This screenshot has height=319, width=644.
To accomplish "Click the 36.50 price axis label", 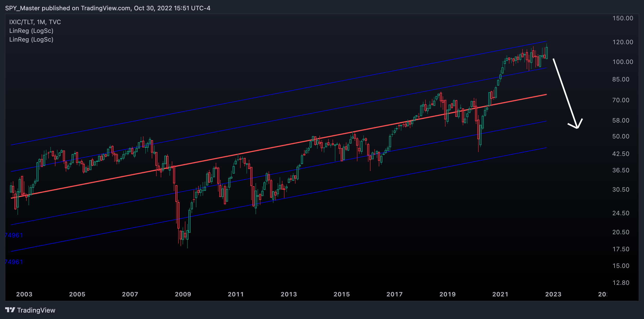I will pyautogui.click(x=621, y=170).
